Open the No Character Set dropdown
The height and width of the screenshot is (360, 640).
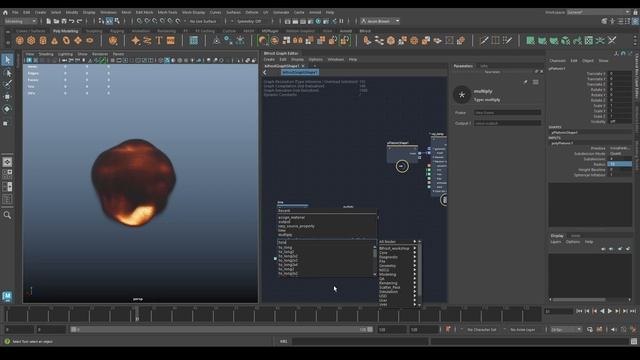pyautogui.click(x=481, y=329)
